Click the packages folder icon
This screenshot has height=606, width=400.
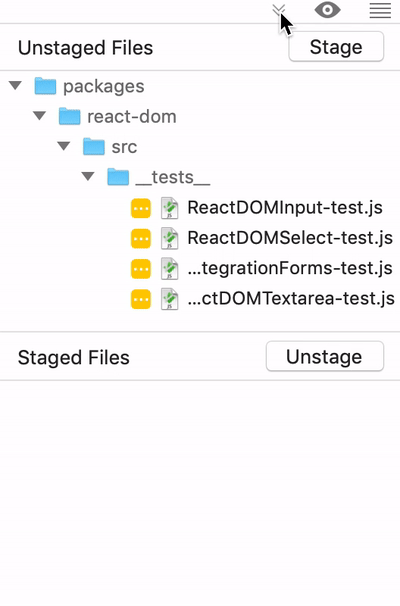[x=45, y=86]
